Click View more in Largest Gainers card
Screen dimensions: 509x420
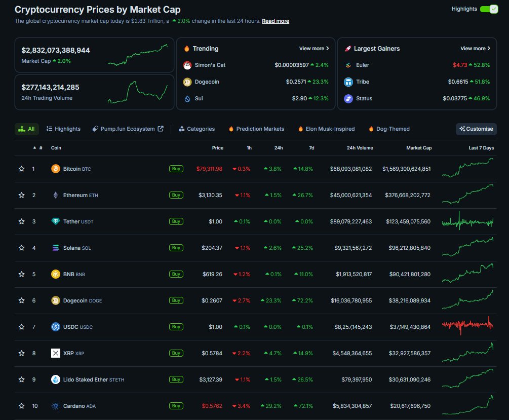(475, 49)
